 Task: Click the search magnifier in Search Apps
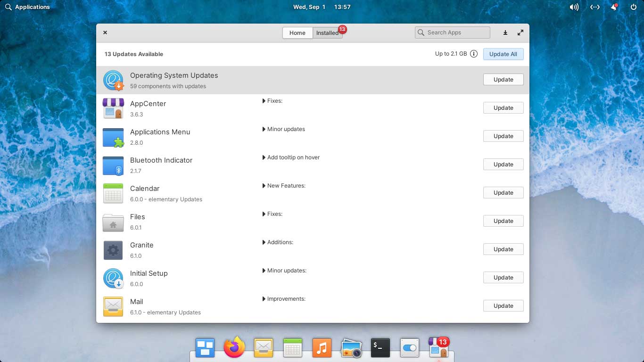click(421, 33)
